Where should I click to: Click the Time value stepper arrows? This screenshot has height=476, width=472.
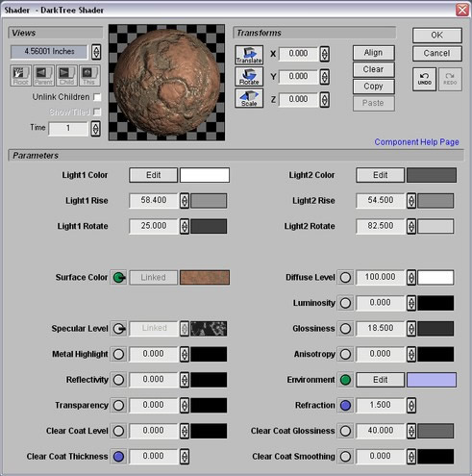point(95,129)
